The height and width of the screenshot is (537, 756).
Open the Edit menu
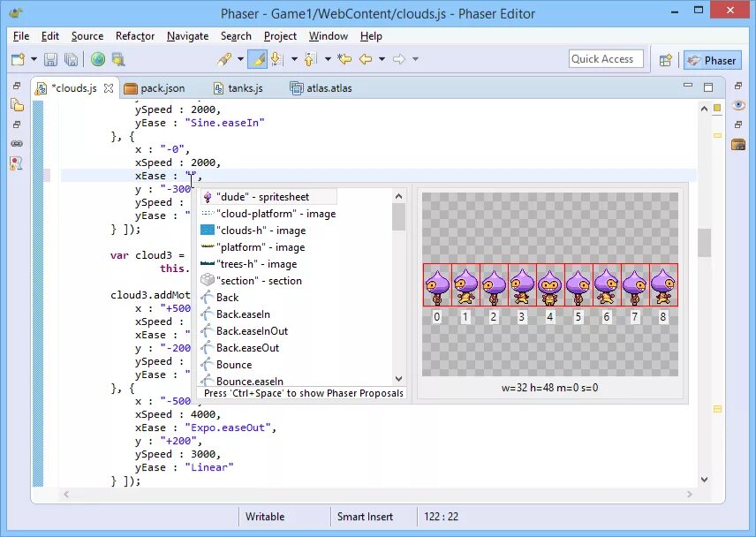click(x=50, y=36)
